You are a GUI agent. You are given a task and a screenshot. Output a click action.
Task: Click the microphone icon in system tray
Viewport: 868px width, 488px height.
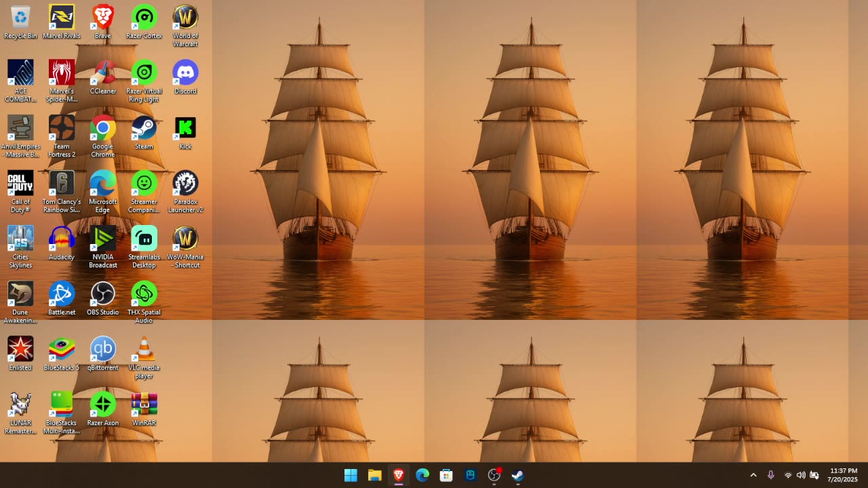(x=770, y=475)
